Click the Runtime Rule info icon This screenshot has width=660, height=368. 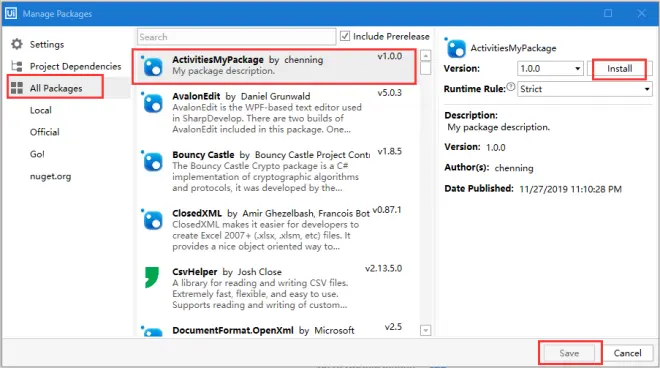511,87
